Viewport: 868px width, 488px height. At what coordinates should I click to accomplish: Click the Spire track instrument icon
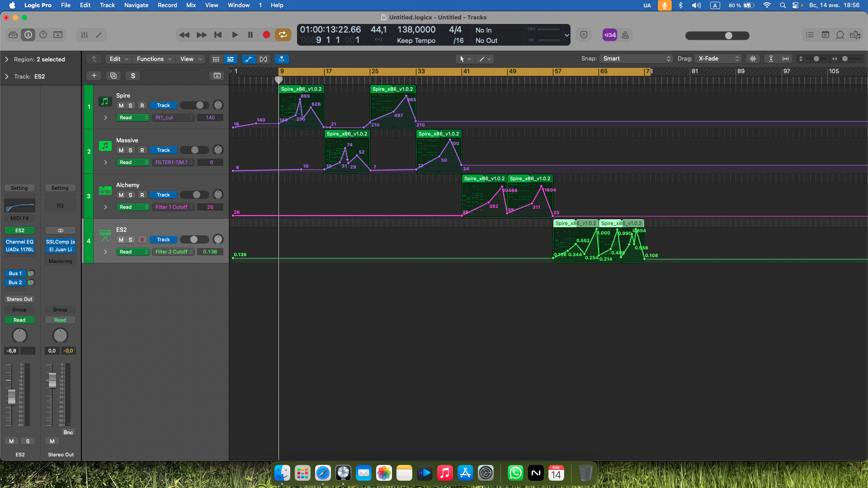point(105,101)
